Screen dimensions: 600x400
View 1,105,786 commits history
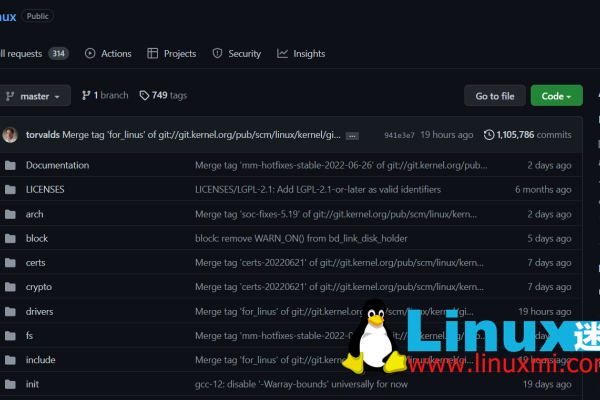click(x=527, y=135)
